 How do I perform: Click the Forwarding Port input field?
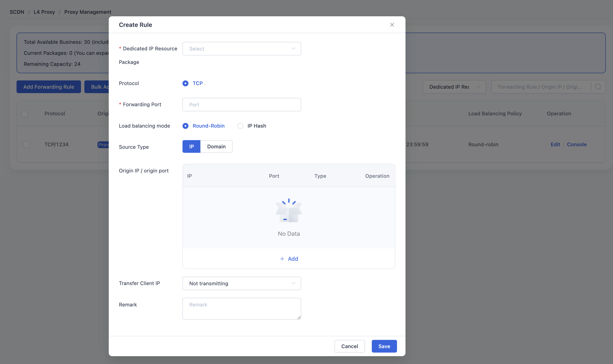[x=242, y=105]
